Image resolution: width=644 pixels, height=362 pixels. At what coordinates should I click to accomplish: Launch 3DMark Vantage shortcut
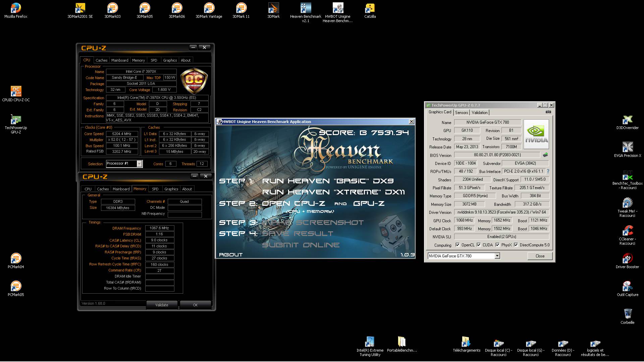coord(209,10)
